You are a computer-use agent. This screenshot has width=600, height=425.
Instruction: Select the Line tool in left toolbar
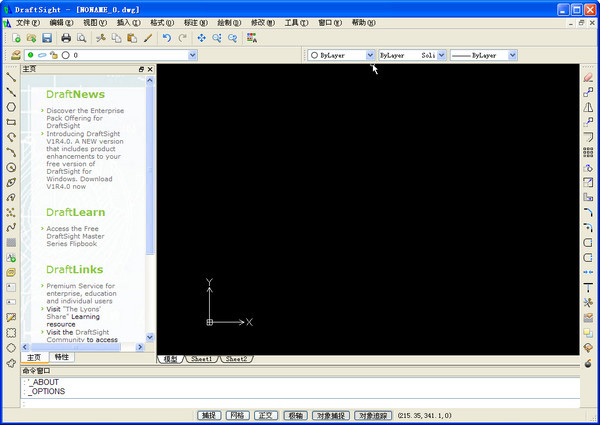click(11, 77)
